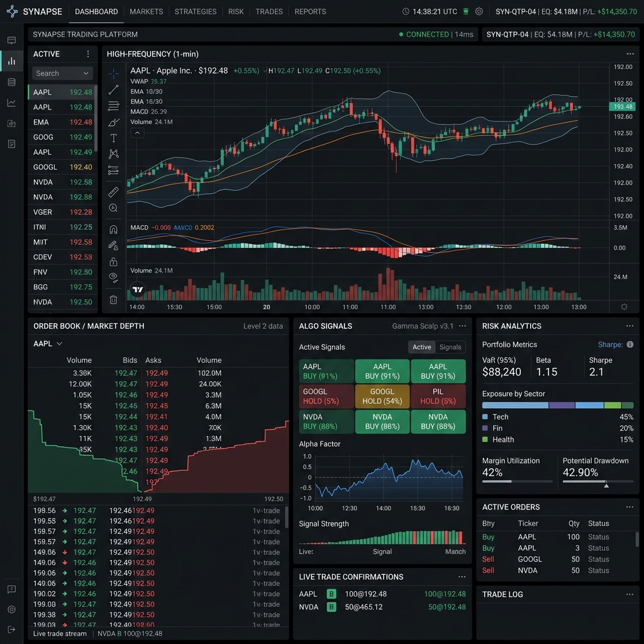Click the GOOGL HOLD (5%) signal card
This screenshot has height=644, width=644.
click(x=326, y=396)
